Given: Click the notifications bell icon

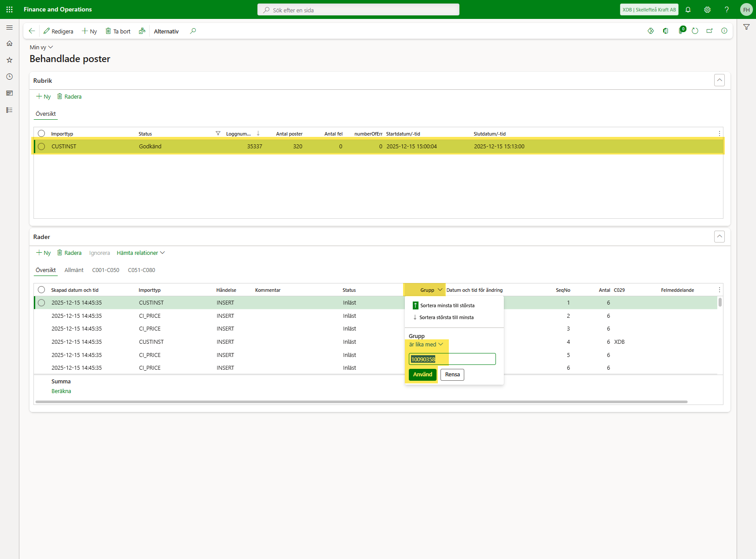Looking at the screenshot, I should [688, 10].
